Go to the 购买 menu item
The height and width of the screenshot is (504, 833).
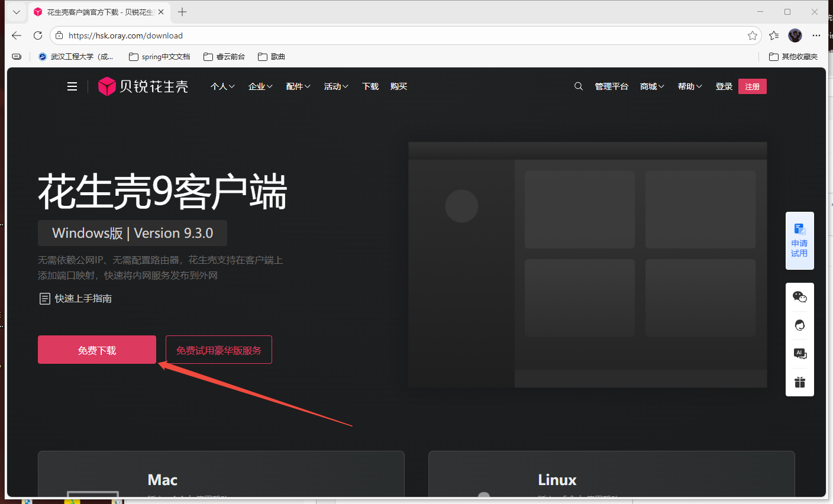coord(399,86)
